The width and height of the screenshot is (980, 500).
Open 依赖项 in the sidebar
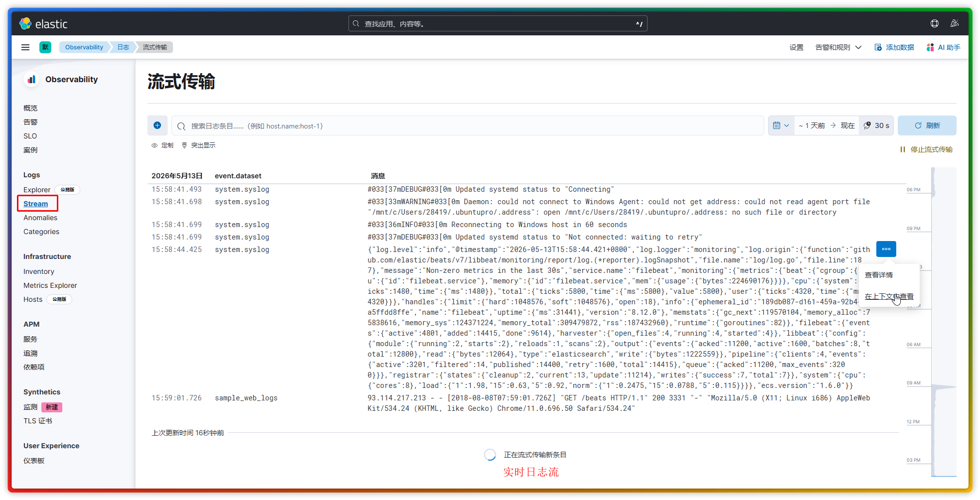tap(34, 367)
